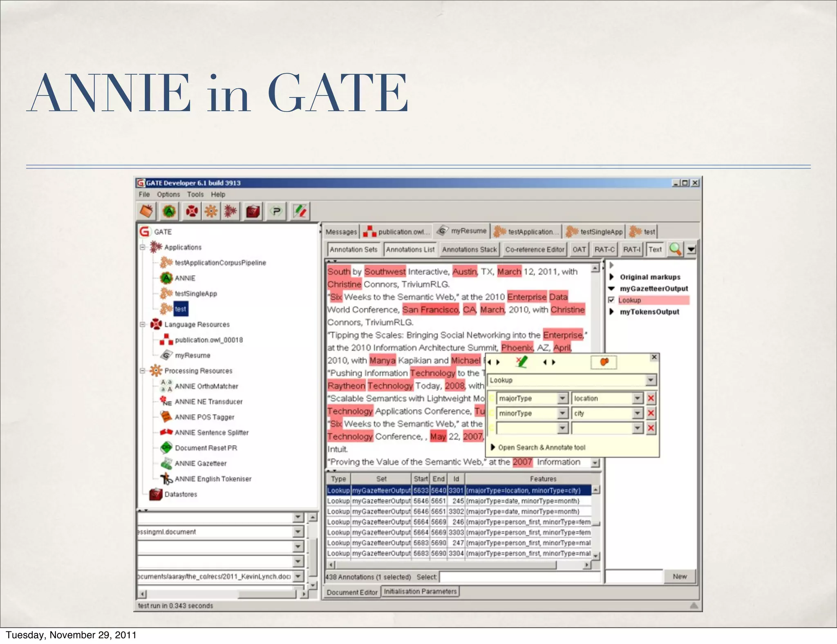Click the ANNIE application toolbar icon
This screenshot has height=644, width=837.
point(169,211)
